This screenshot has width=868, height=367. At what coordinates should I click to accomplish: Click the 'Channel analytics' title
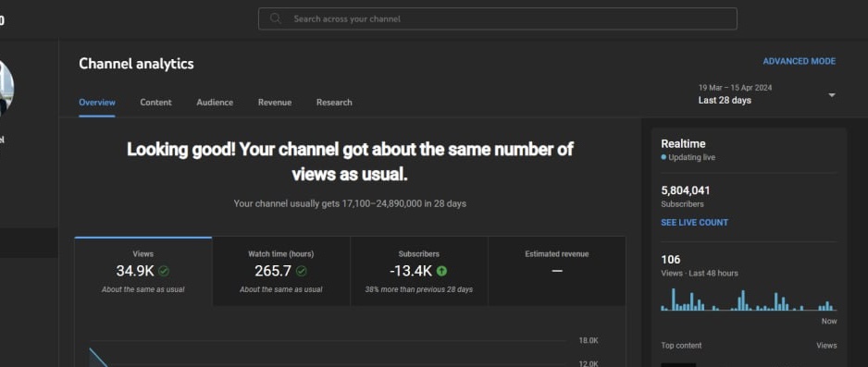[x=136, y=64]
